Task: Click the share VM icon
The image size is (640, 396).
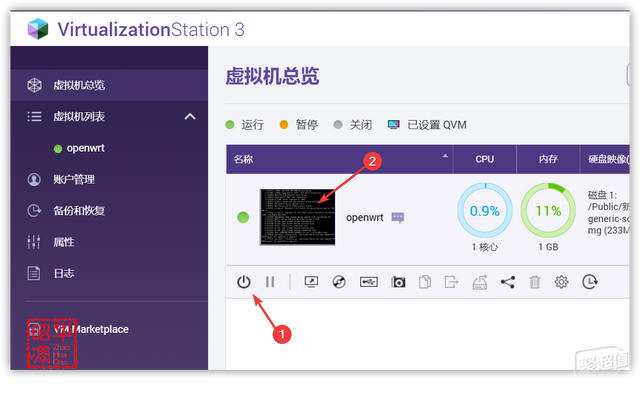Action: 508,282
